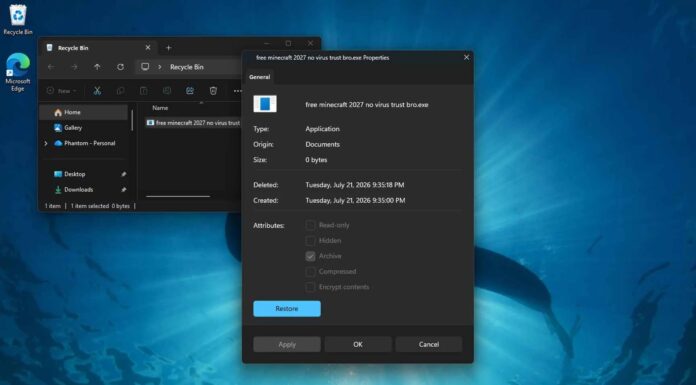
Task: Click the Recycle Bin address bar path
Action: coord(187,67)
